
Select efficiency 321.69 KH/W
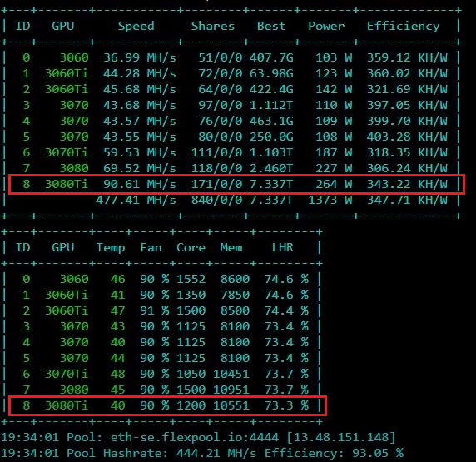point(407,89)
